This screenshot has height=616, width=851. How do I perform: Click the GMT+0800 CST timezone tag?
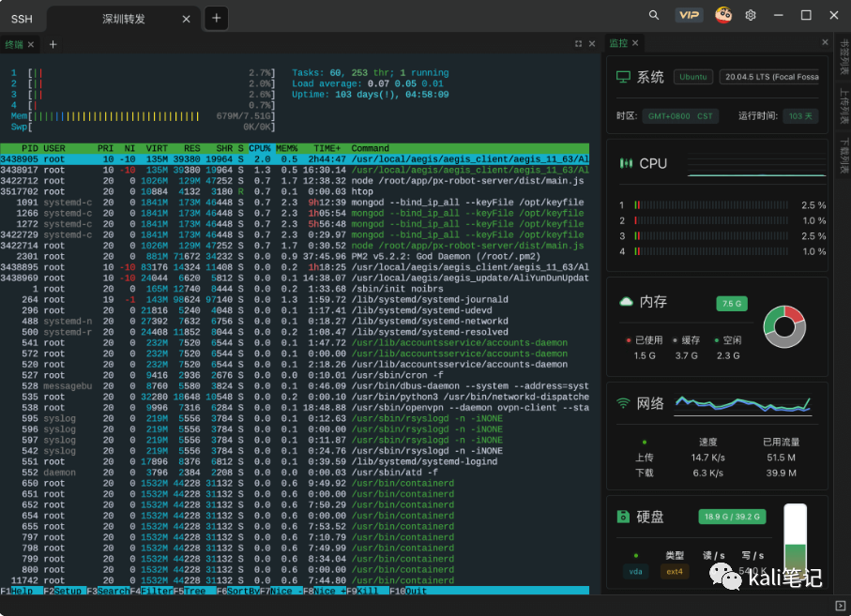click(680, 116)
